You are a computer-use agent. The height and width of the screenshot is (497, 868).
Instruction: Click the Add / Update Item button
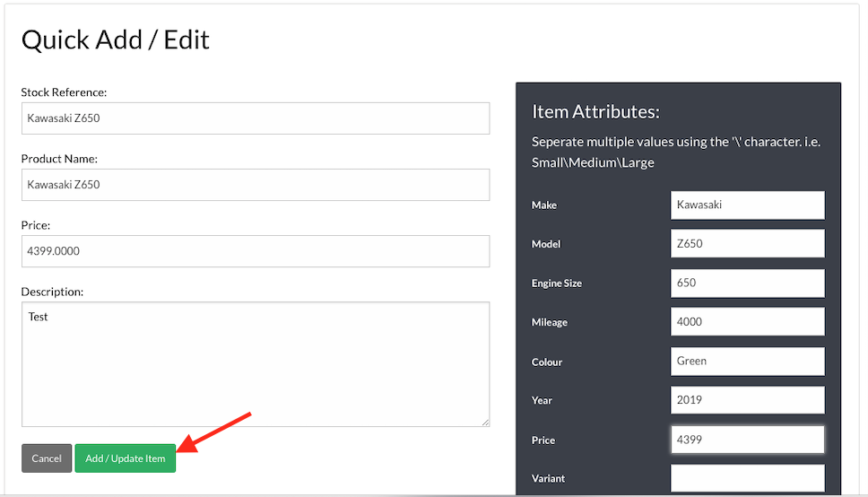pos(125,458)
